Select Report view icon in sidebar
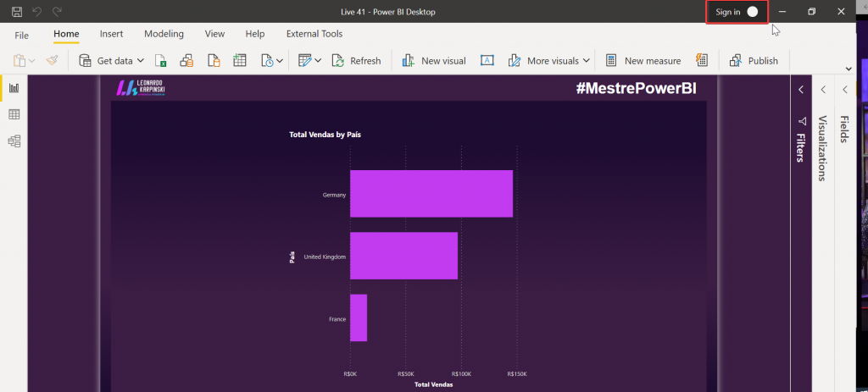This screenshot has width=868, height=392. click(14, 88)
